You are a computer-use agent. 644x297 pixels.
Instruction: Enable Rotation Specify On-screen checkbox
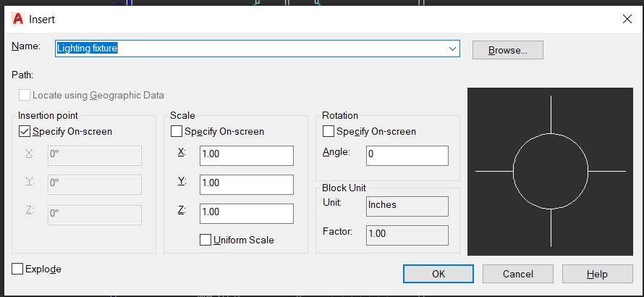(x=329, y=132)
